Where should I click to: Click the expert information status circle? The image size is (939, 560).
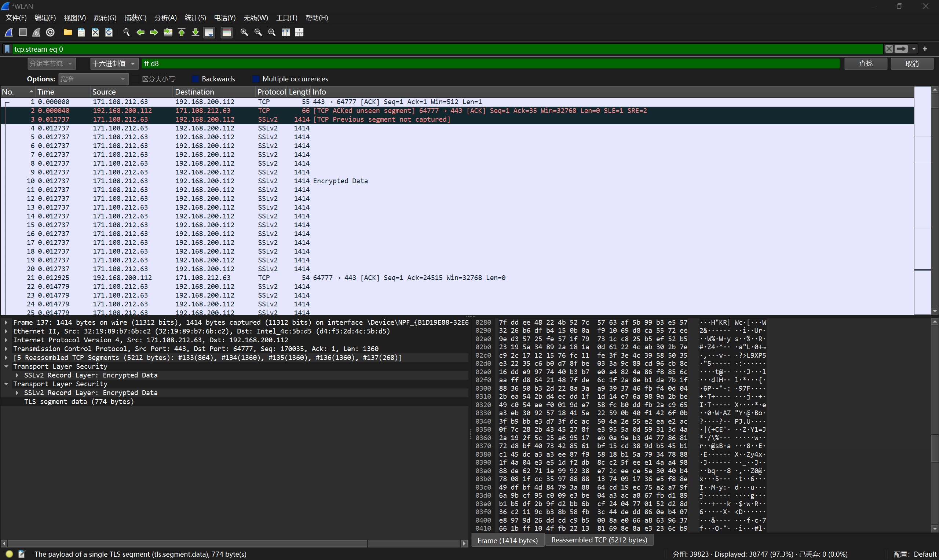click(x=10, y=554)
